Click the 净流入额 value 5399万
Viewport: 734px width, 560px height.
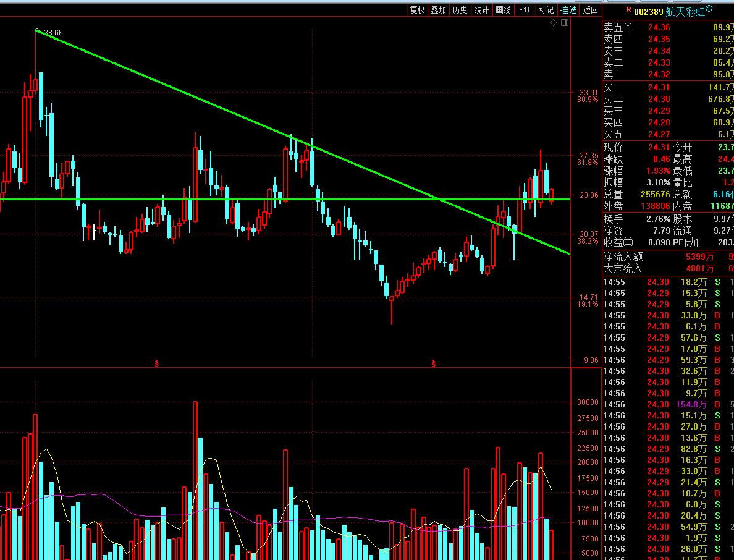700,257
